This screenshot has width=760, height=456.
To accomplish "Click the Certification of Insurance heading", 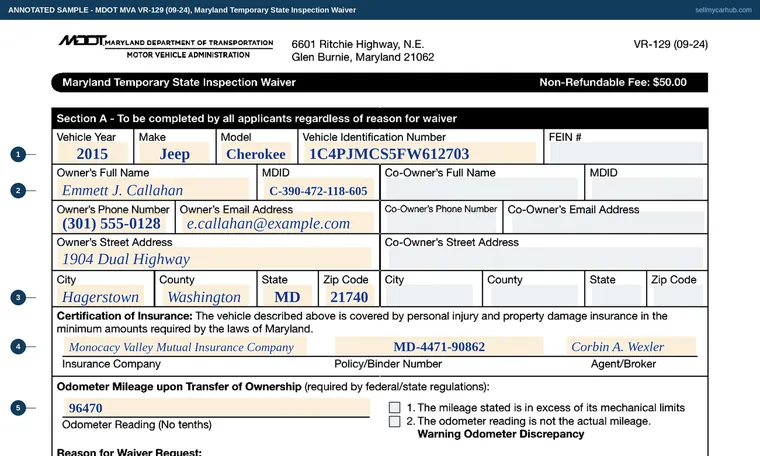I will [125, 316].
